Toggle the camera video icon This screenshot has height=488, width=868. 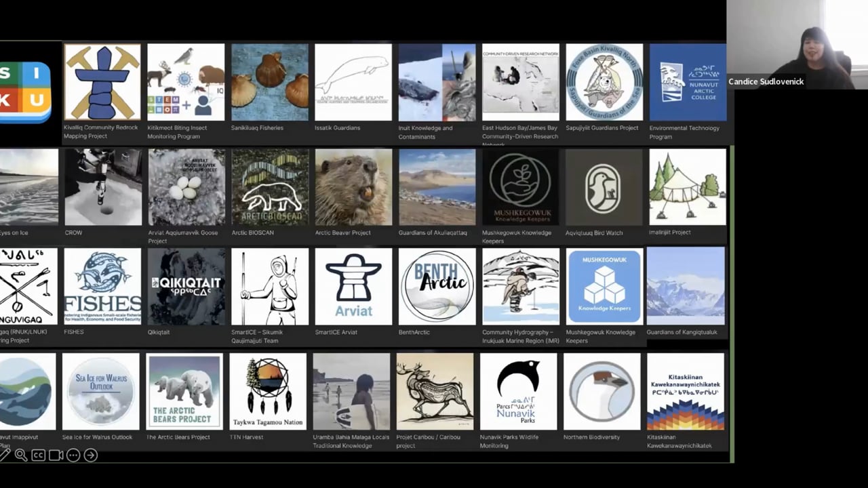(x=56, y=455)
